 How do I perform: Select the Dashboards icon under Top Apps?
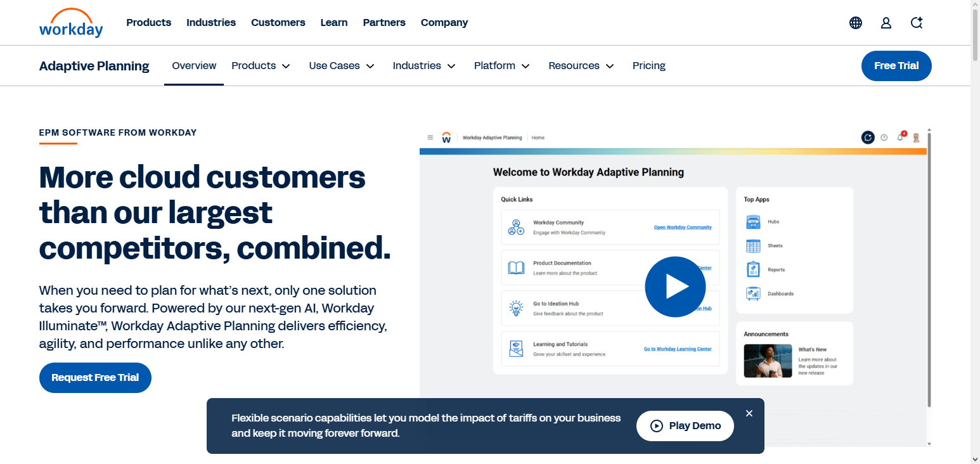tap(753, 293)
